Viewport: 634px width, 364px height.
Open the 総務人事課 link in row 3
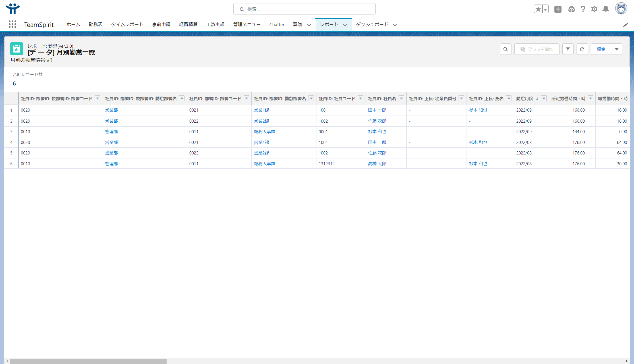(x=264, y=132)
